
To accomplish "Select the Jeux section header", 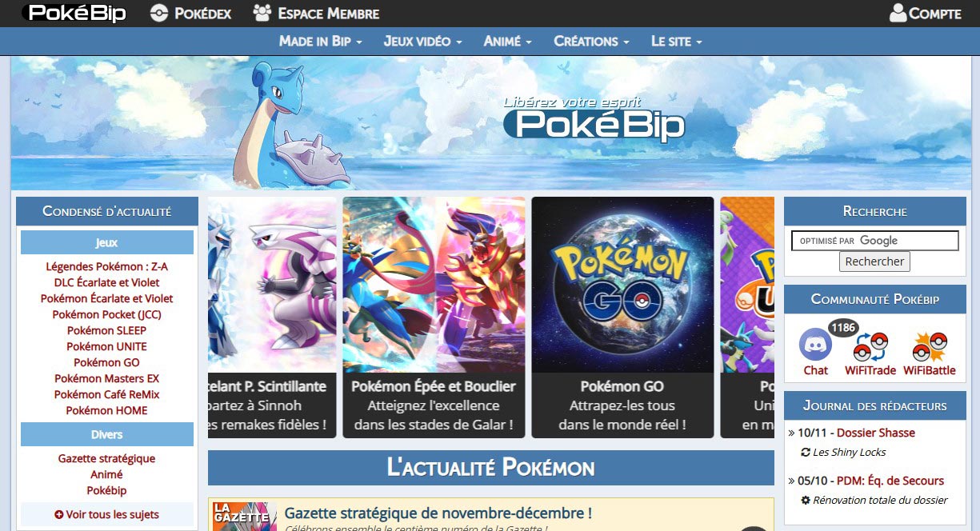I will (x=107, y=242).
